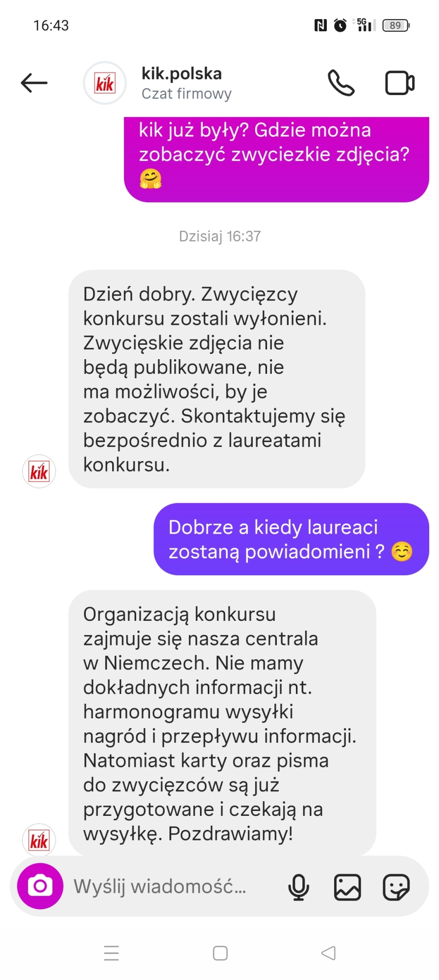The height and width of the screenshot is (980, 439).
Task: Tap the Android home square button
Action: coord(220,953)
